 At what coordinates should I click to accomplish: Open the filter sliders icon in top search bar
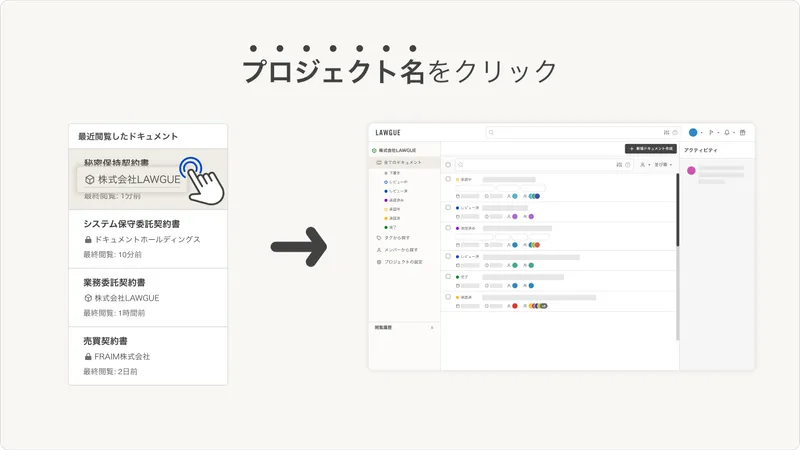666,133
